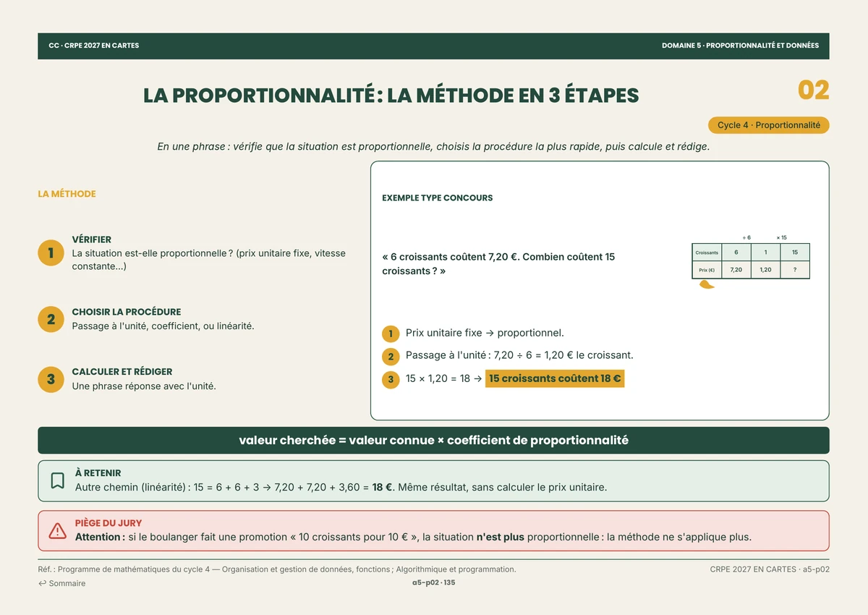Click text 'Passage à l'unité, coefficient, ou linéarité.'
The width and height of the screenshot is (868, 615).
click(163, 326)
